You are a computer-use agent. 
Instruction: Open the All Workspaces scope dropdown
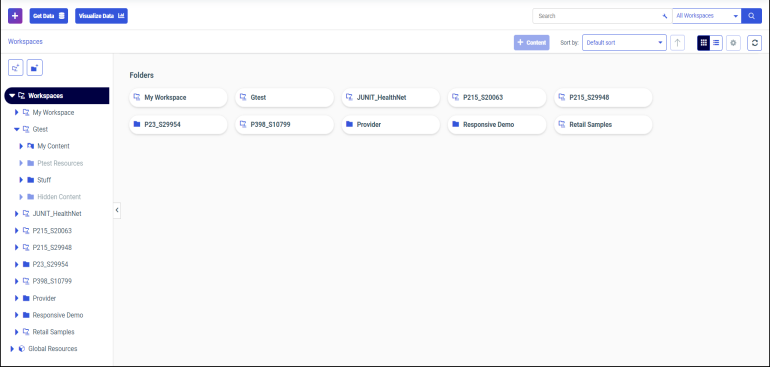click(x=707, y=16)
